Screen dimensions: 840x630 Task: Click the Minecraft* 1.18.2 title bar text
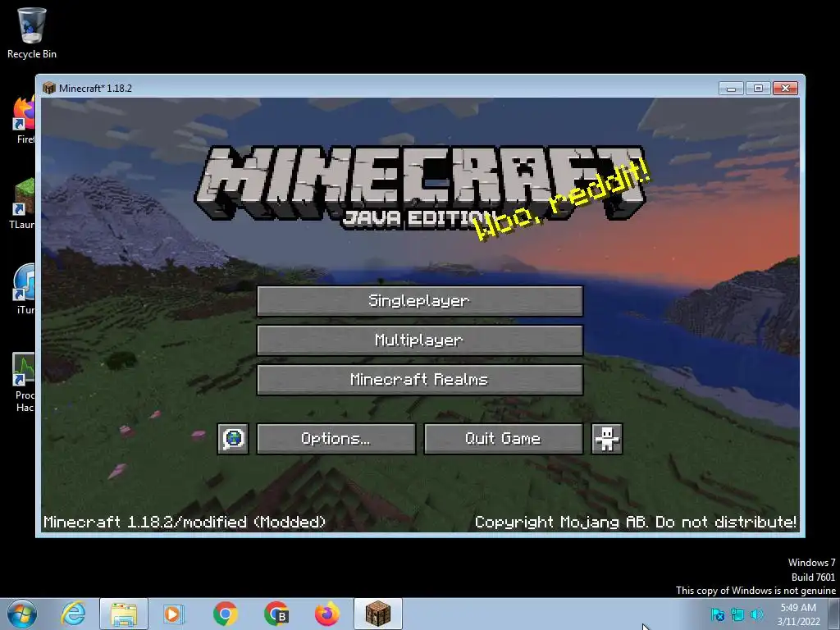pos(95,89)
